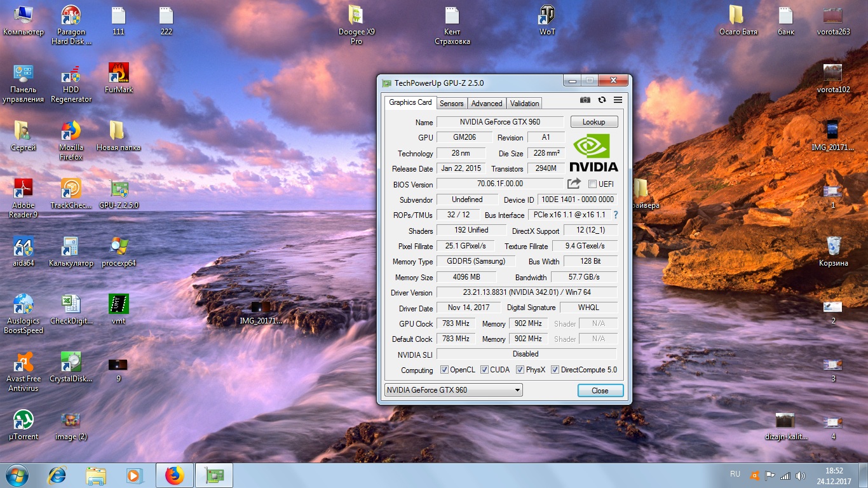Click the Memory Type value GDDR5 (Samsung)

pyautogui.click(x=475, y=261)
